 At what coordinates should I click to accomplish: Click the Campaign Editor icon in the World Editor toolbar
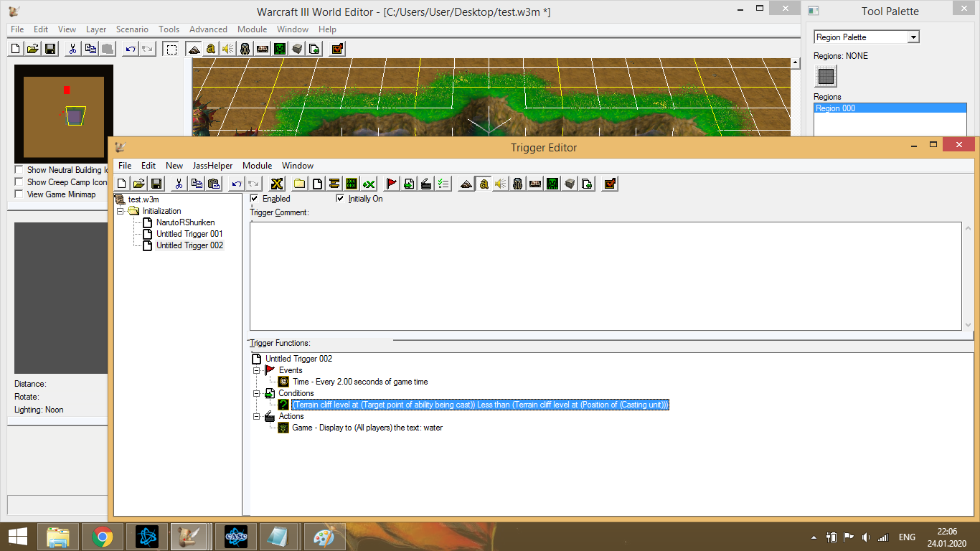click(263, 49)
